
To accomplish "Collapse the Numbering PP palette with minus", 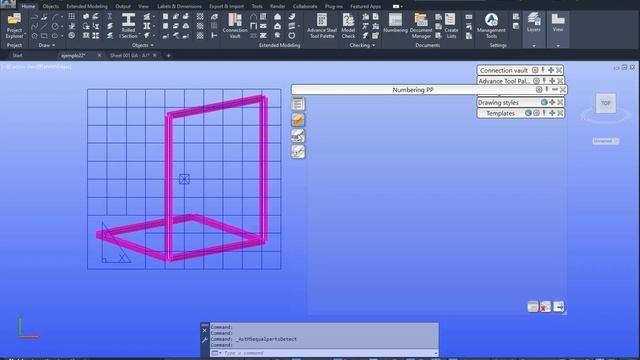I will click(x=555, y=89).
